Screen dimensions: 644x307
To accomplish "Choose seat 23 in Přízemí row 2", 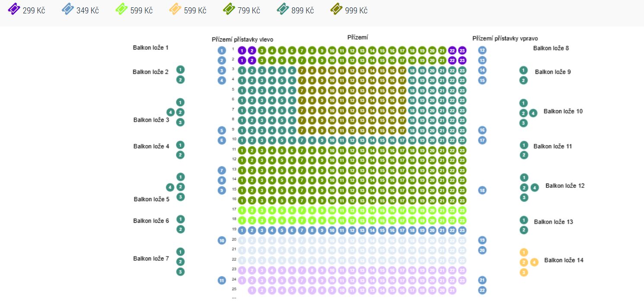I will [462, 60].
